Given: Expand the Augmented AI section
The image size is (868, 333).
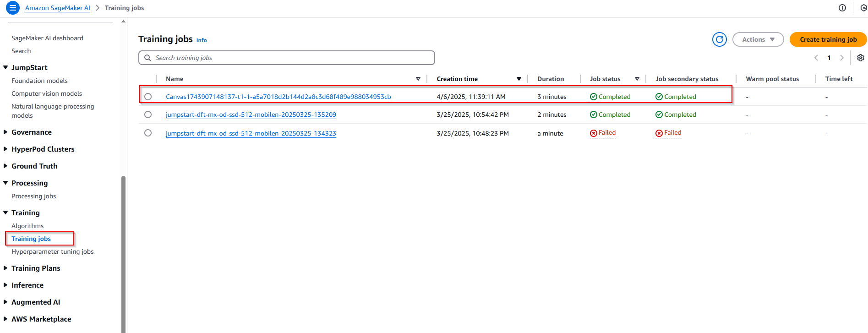Looking at the screenshot, I should [x=5, y=302].
